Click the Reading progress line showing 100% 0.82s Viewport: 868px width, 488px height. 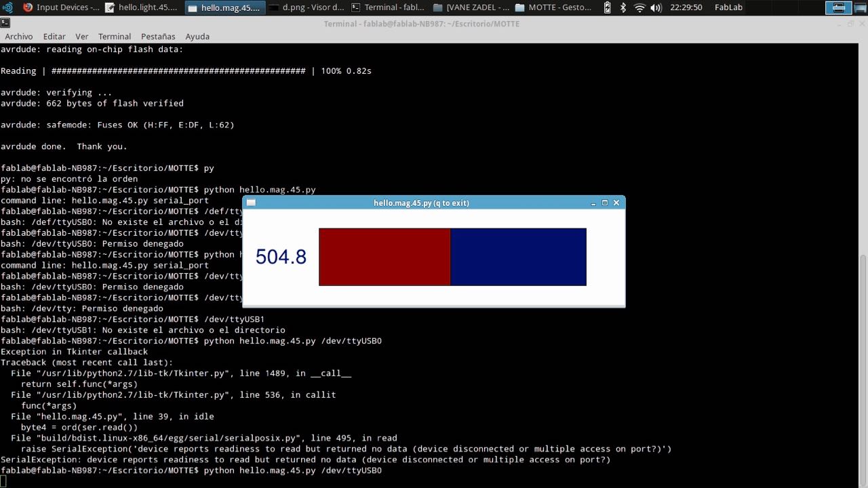click(186, 71)
